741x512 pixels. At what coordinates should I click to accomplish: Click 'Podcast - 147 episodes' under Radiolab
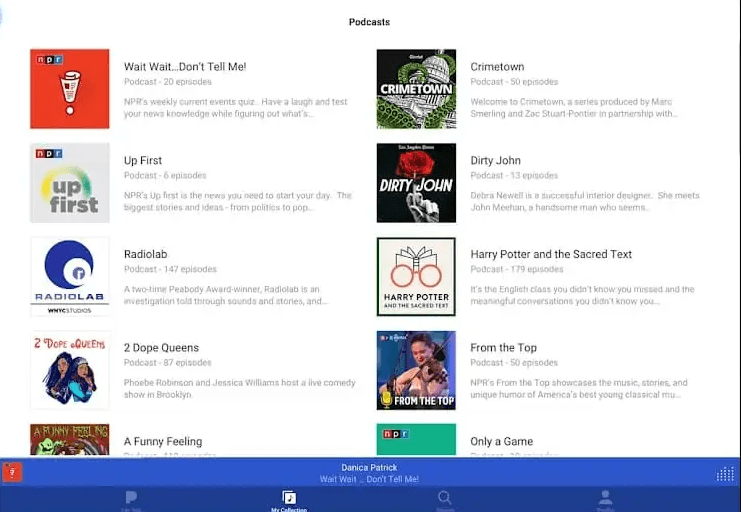point(170,269)
